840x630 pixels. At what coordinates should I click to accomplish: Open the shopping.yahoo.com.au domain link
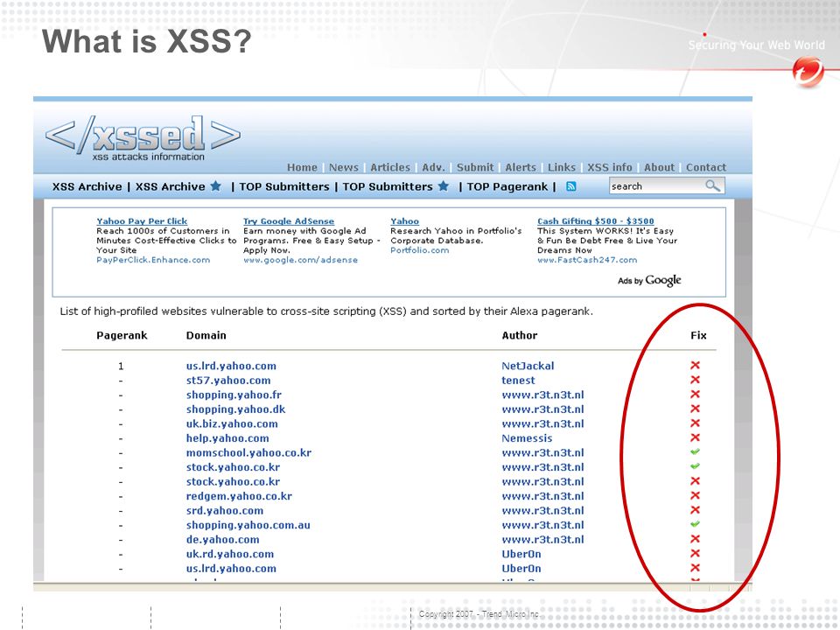pos(248,525)
